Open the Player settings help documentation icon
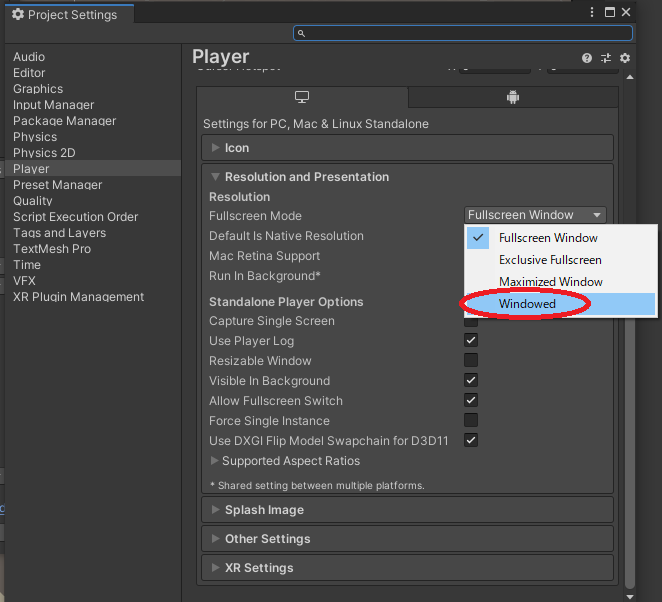Screen dimensions: 662x602 pyautogui.click(x=588, y=59)
